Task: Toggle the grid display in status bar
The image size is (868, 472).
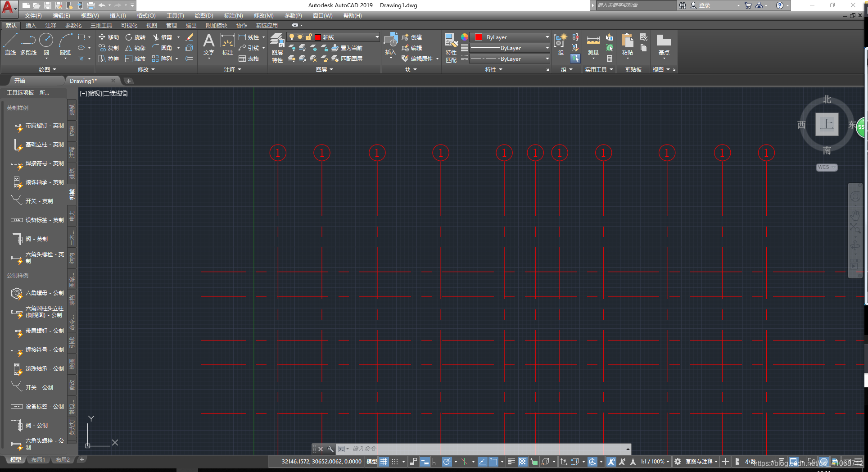Action: click(384, 462)
